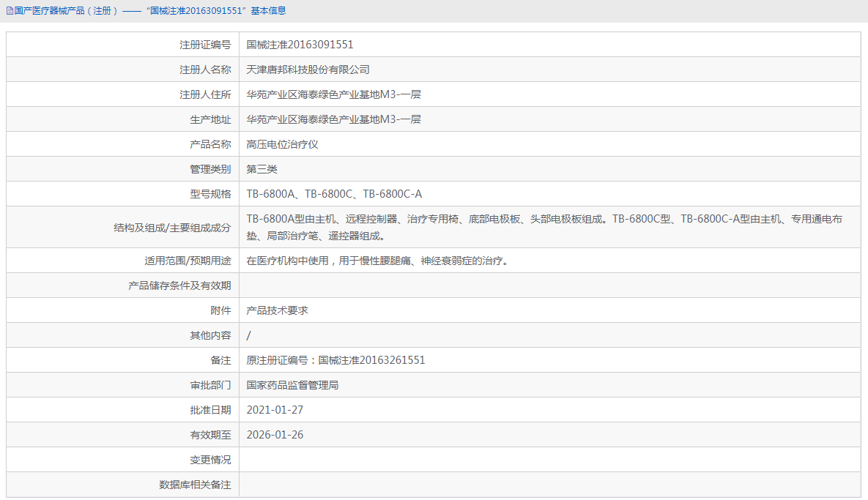Click the remark 原注册证编号：国械注准20163261551
The width and height of the screenshot is (868, 500).
coord(335,360)
